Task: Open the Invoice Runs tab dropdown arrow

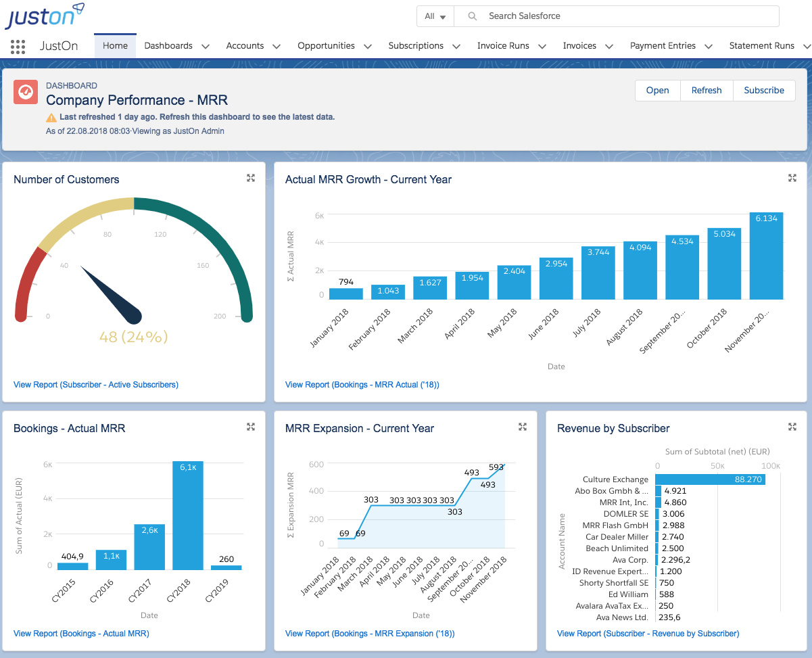Action: tap(542, 47)
